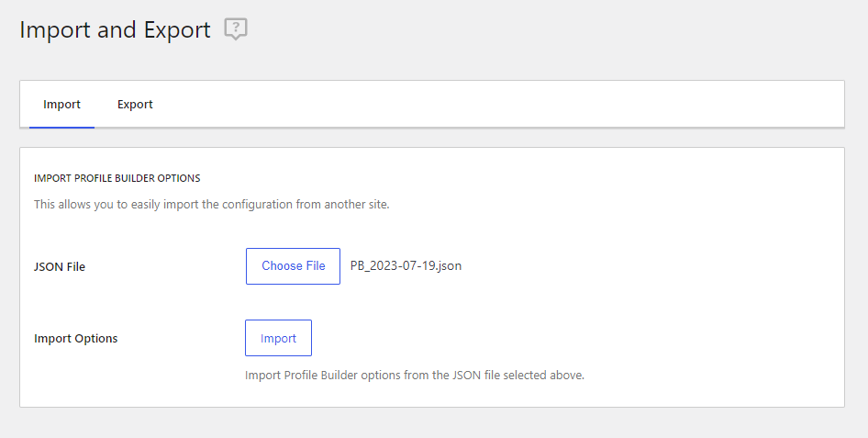Click the words "JSON file selected above"
868x438 pixels.
pos(518,375)
